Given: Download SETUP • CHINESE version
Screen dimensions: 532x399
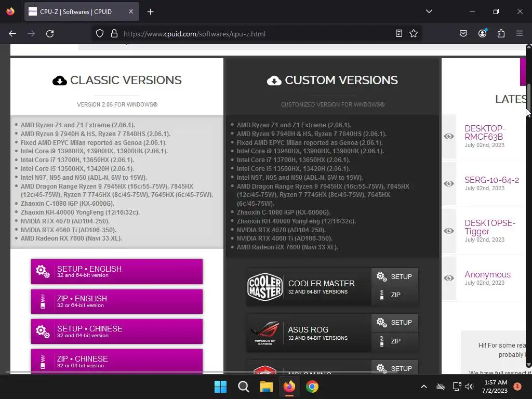Looking at the screenshot, I should coord(117,331).
